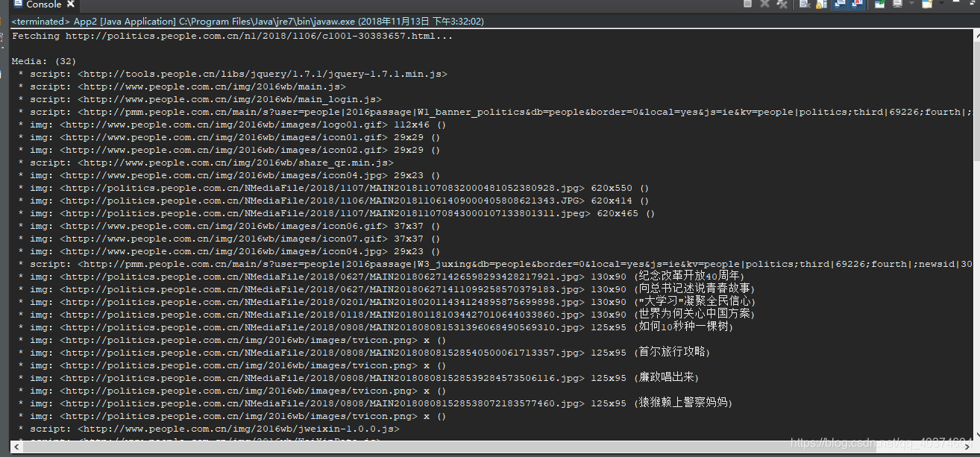Pin the Console view

coord(880,5)
